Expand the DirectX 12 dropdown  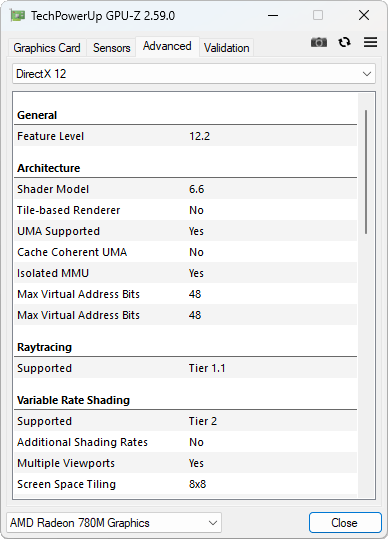point(194,74)
